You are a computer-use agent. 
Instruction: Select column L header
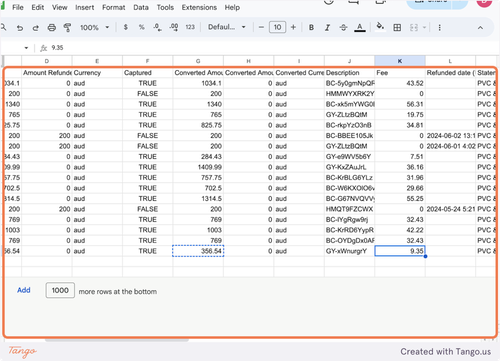[450, 61]
